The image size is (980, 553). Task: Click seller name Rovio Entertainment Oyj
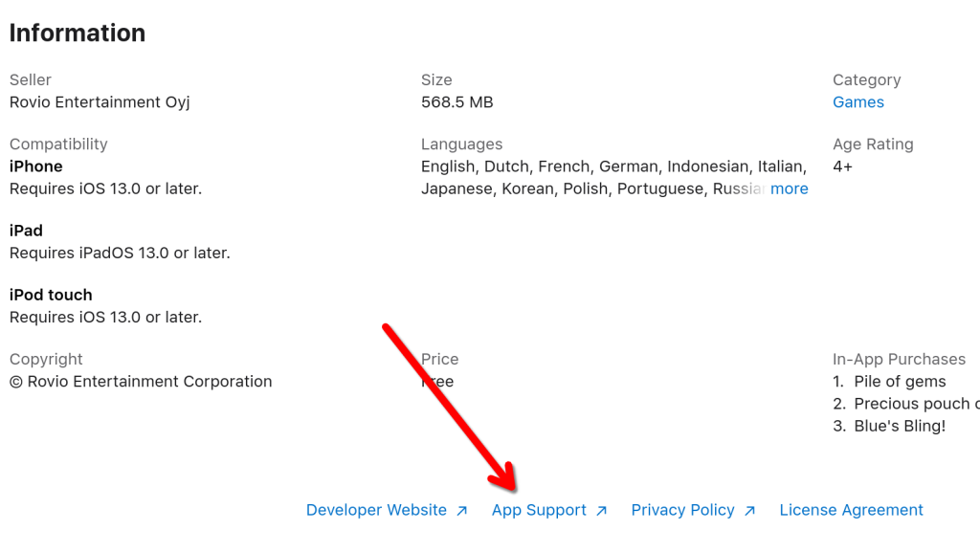(x=100, y=101)
